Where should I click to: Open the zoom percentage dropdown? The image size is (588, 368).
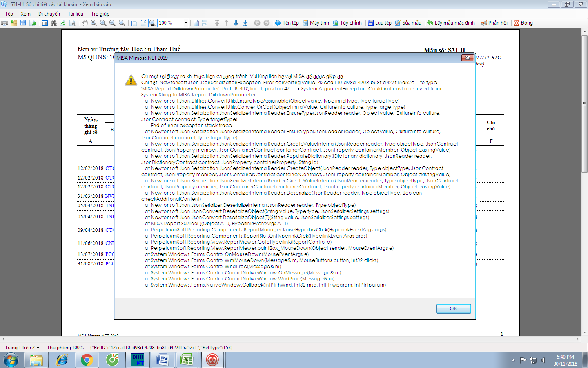click(x=186, y=23)
